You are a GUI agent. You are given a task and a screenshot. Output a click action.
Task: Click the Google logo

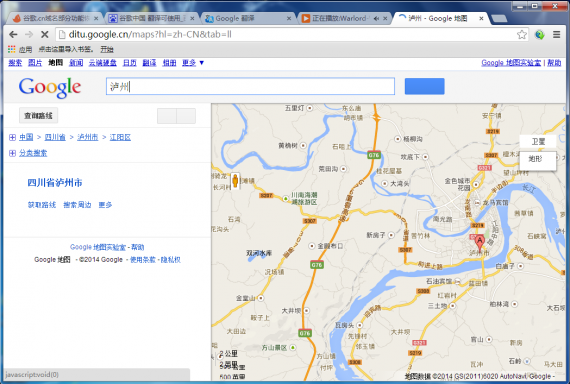[x=50, y=87]
